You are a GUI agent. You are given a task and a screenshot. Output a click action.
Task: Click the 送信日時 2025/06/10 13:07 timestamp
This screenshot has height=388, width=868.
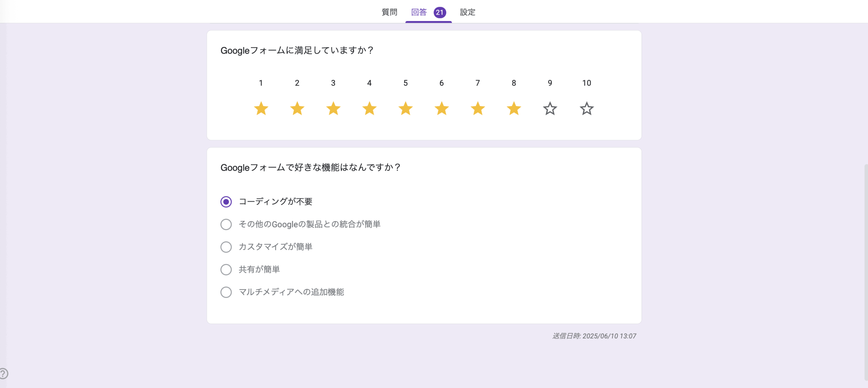[594, 336]
